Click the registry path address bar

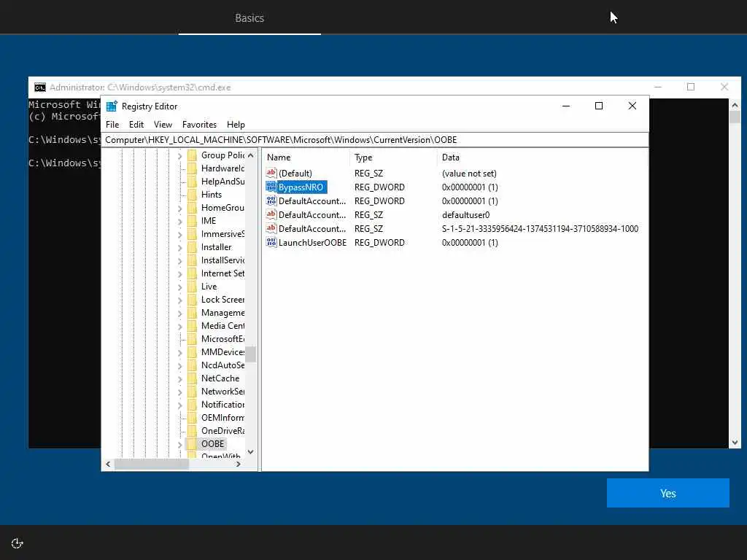pyautogui.click(x=375, y=140)
